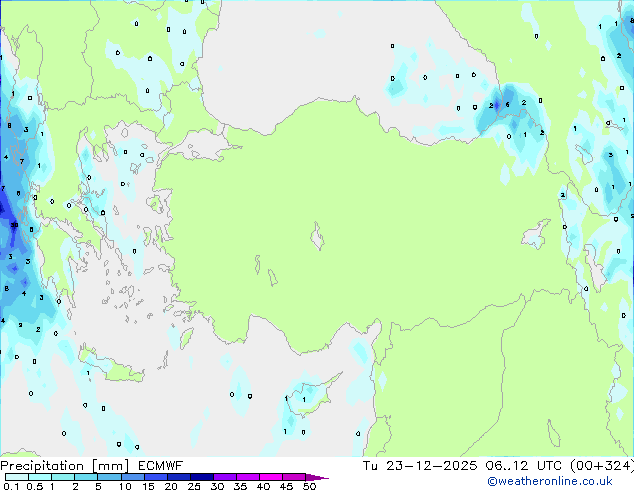
Task: Click the '06..12 UTC' time range
Action: [524, 466]
